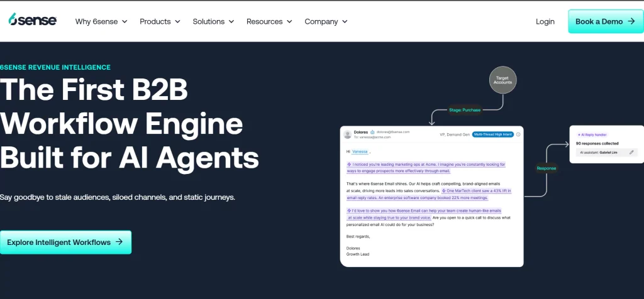644x299 pixels.
Task: Click the Growth Lead signature text
Action: 358,254
